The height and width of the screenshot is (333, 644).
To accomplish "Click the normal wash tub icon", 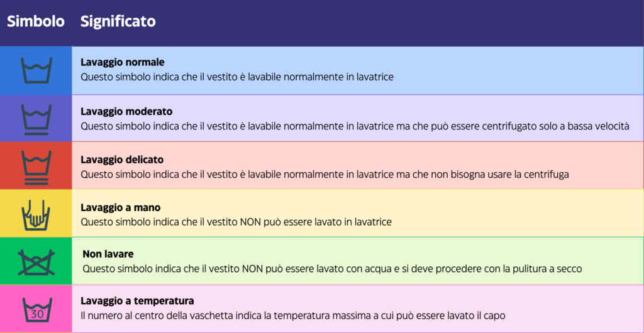I will pyautogui.click(x=36, y=70).
